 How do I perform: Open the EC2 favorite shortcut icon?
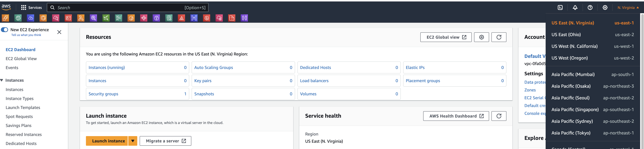point(6,18)
